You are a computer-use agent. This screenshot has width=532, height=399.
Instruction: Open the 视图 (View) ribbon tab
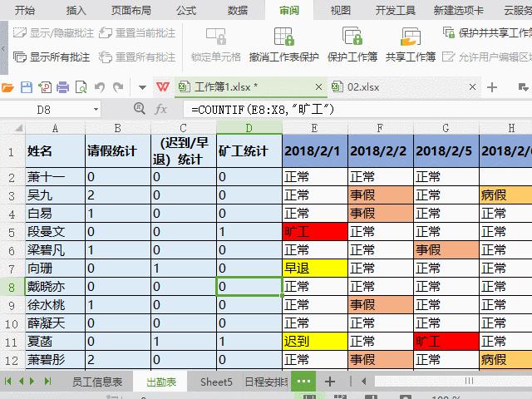[340, 10]
